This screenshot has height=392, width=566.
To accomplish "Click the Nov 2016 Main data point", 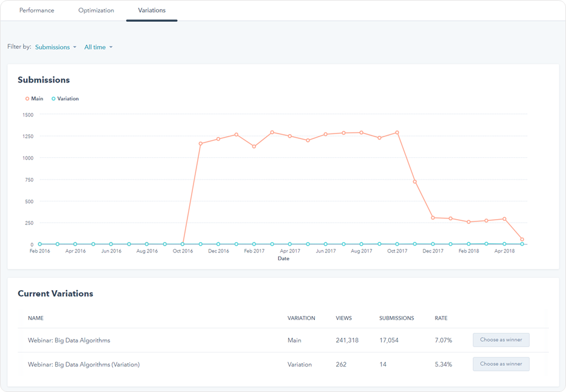I will pos(200,144).
